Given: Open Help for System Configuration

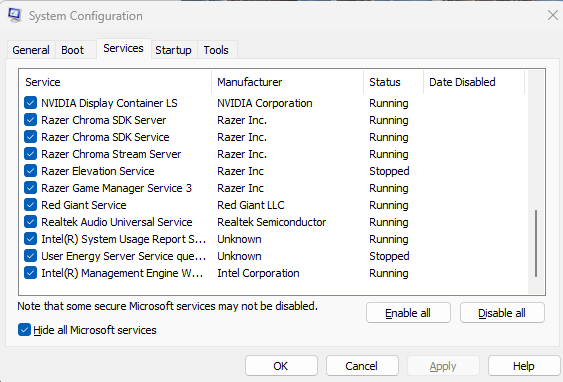Looking at the screenshot, I should coord(524,366).
